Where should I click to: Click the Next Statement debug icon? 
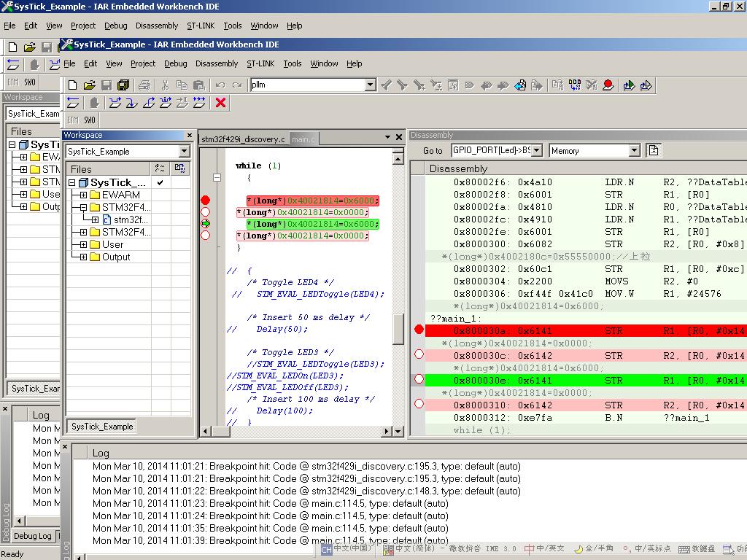pyautogui.click(x=166, y=102)
